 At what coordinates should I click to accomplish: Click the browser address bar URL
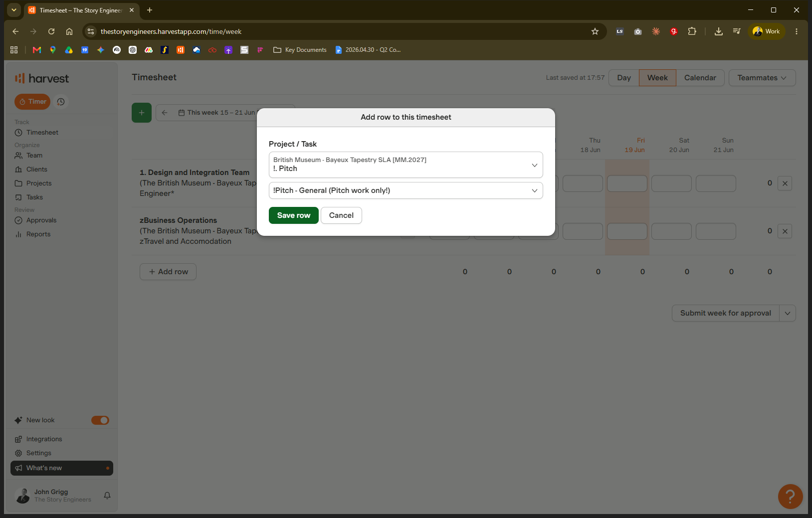171,31
